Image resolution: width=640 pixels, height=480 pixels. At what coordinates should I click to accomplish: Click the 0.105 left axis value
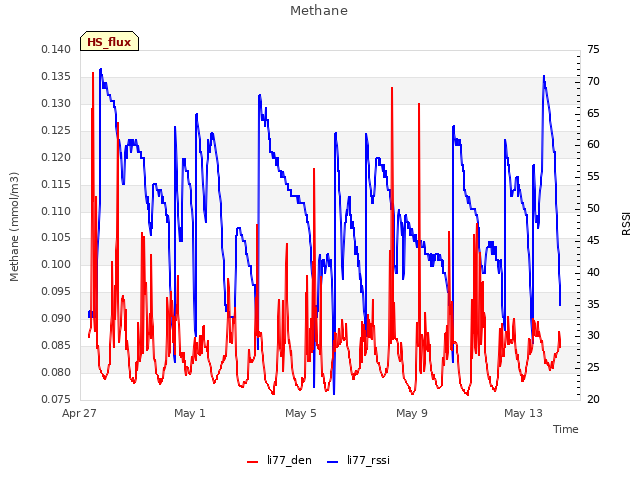point(56,238)
